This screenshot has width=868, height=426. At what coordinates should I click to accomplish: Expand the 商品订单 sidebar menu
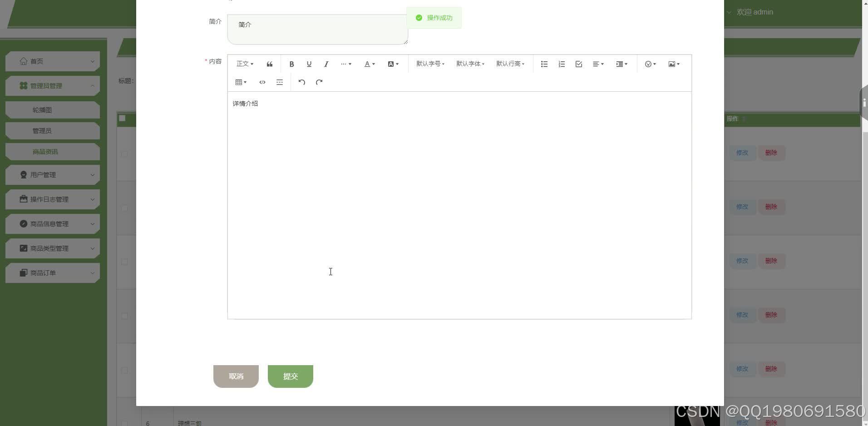tap(53, 273)
